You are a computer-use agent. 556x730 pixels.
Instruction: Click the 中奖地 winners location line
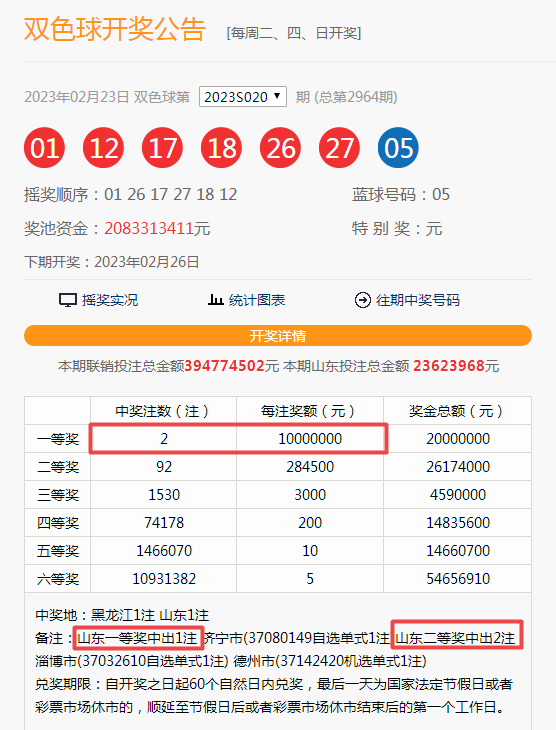point(122,615)
